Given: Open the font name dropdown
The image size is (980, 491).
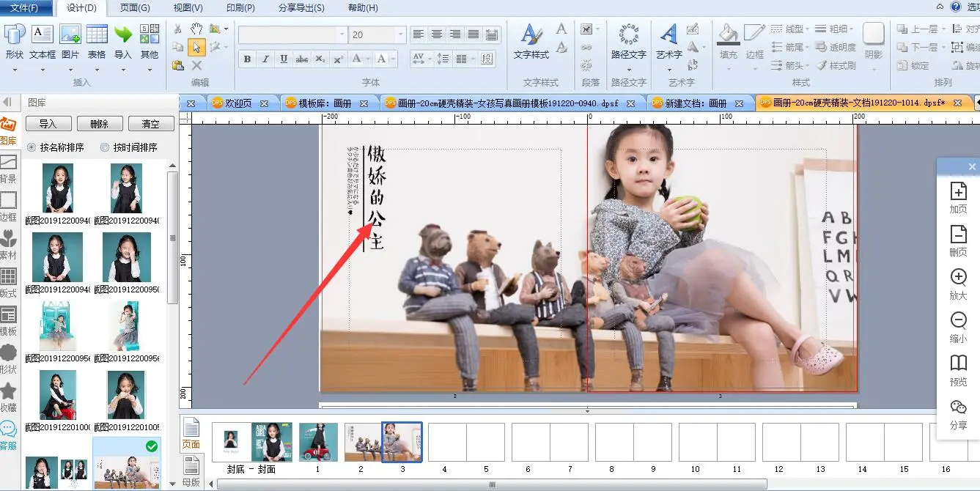Looking at the screenshot, I should (x=342, y=34).
